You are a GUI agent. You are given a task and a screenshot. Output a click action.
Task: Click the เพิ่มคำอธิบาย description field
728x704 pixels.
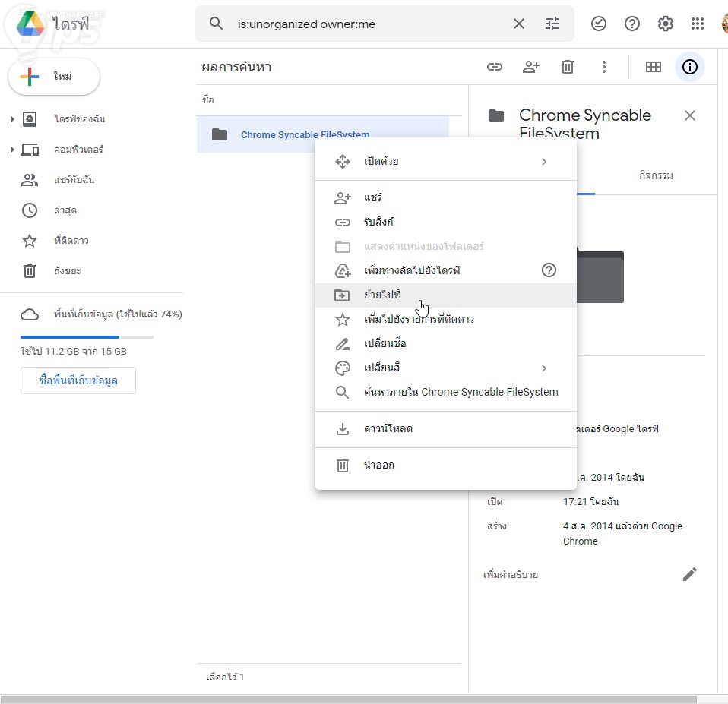click(x=511, y=575)
